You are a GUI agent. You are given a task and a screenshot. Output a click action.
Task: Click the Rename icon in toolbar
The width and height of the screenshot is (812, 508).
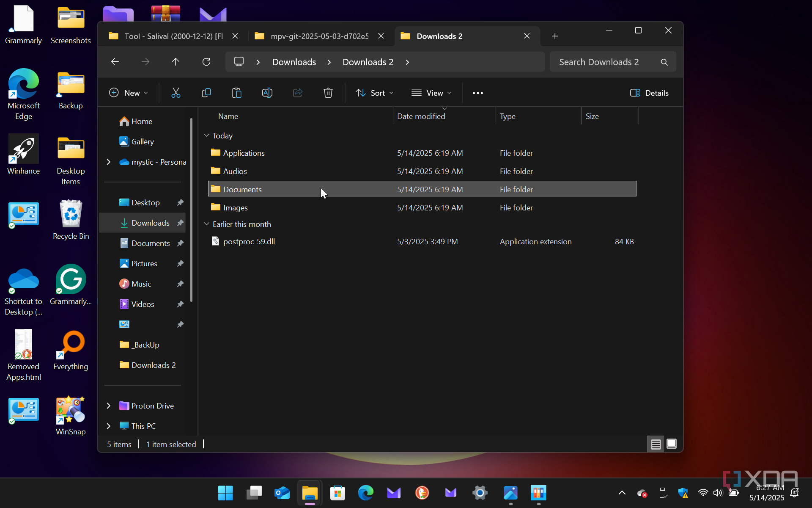click(x=267, y=93)
